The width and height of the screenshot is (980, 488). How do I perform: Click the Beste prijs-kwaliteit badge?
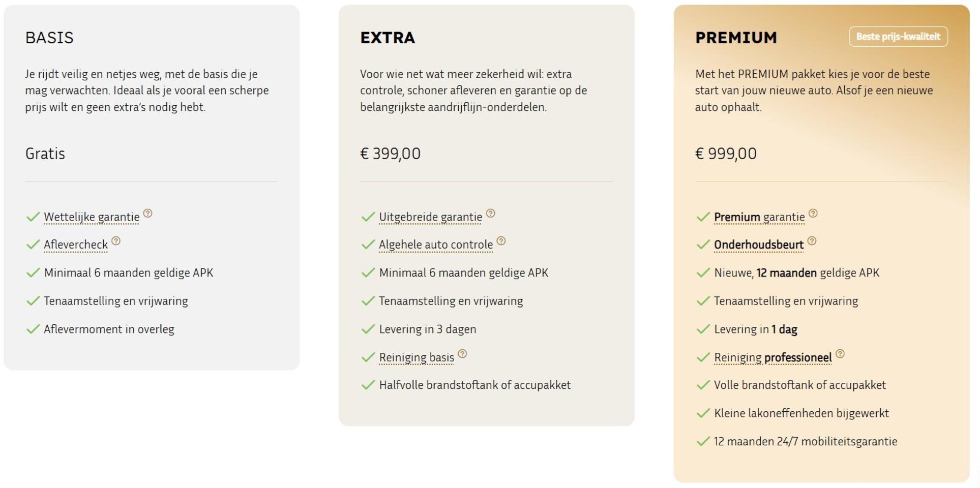click(x=898, y=37)
